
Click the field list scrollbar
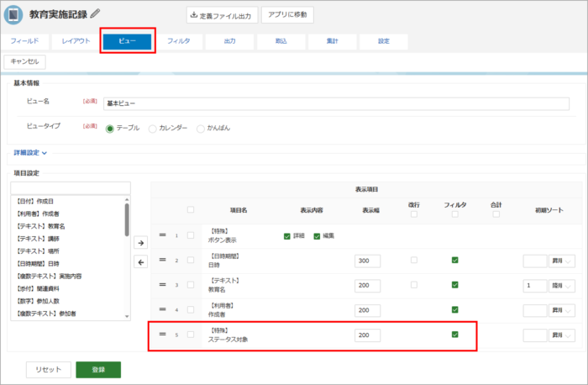tap(127, 219)
